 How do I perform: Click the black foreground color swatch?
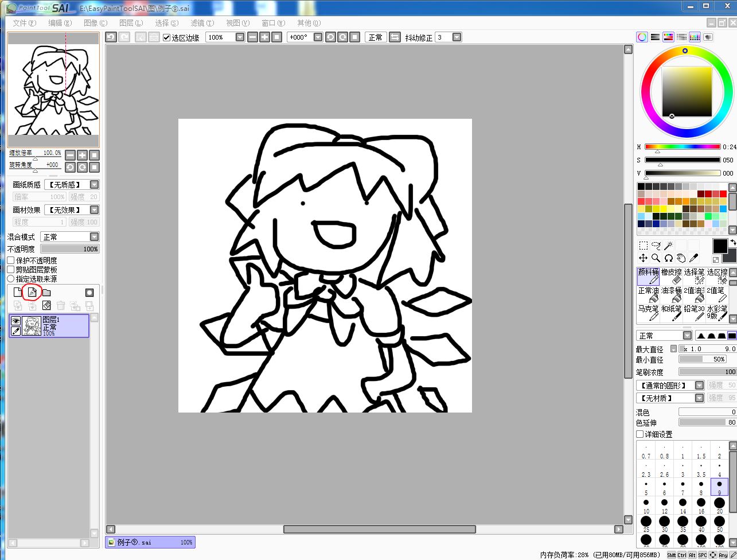pyautogui.click(x=720, y=246)
